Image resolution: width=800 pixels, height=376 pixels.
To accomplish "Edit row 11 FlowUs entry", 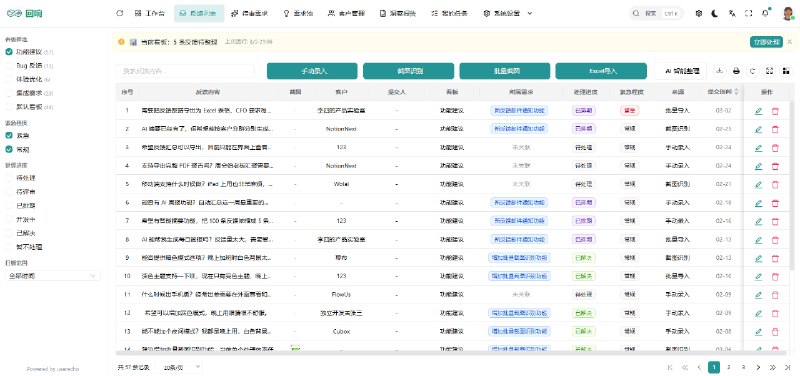I will coord(758,294).
